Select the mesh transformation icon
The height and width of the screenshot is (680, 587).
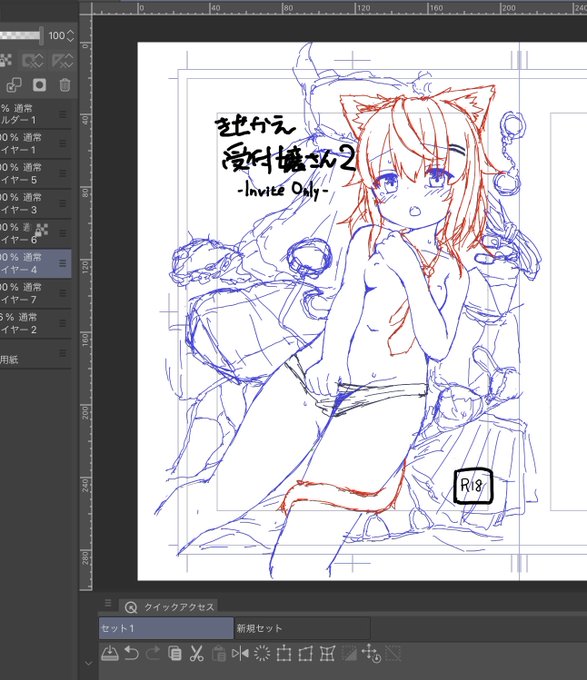[x=327, y=653]
